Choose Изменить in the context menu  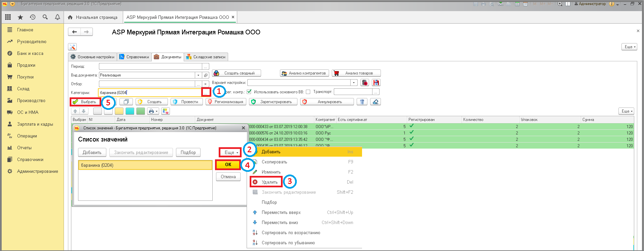point(305,172)
